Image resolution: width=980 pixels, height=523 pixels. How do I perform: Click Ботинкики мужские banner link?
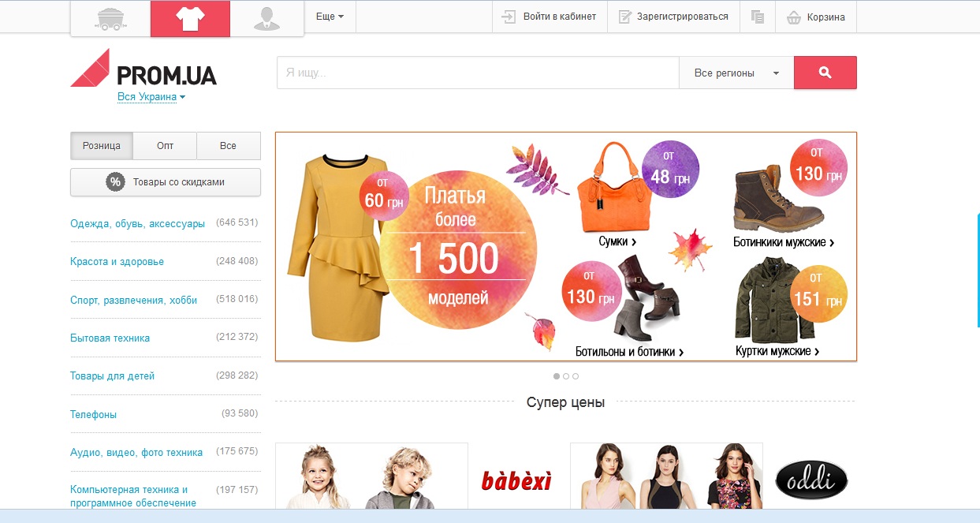pos(784,242)
